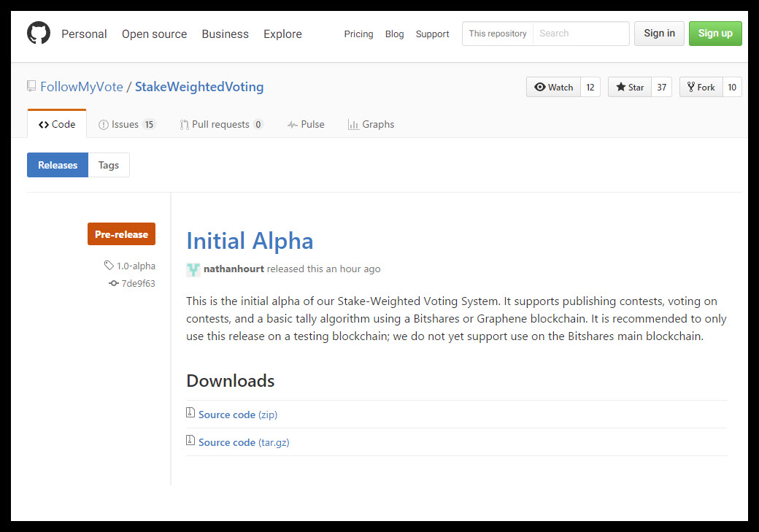759x532 pixels.
Task: Click the 'released this an hour ago' timestamp
Action: 324,269
